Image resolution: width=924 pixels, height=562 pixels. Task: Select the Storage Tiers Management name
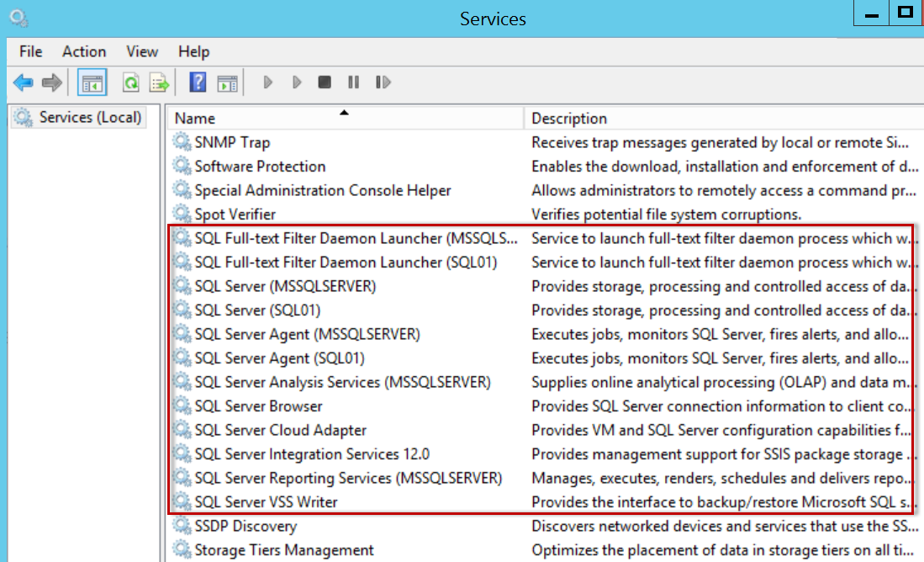[284, 550]
